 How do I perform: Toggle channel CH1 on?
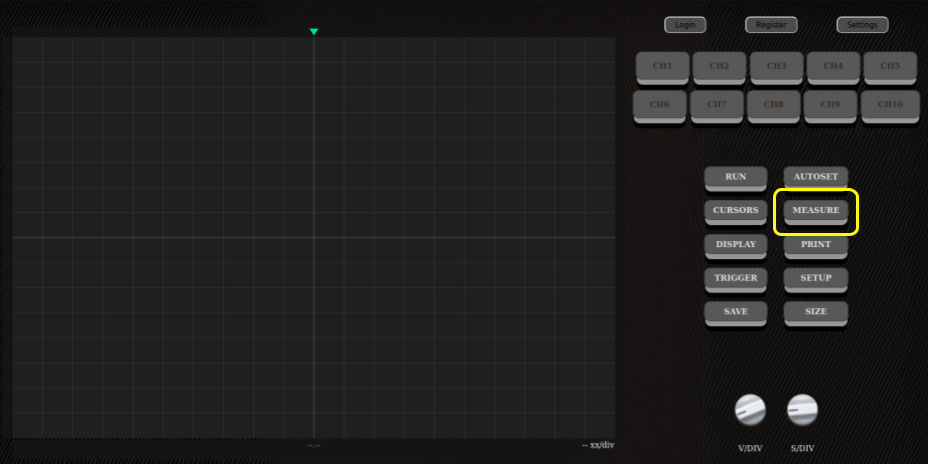point(662,66)
